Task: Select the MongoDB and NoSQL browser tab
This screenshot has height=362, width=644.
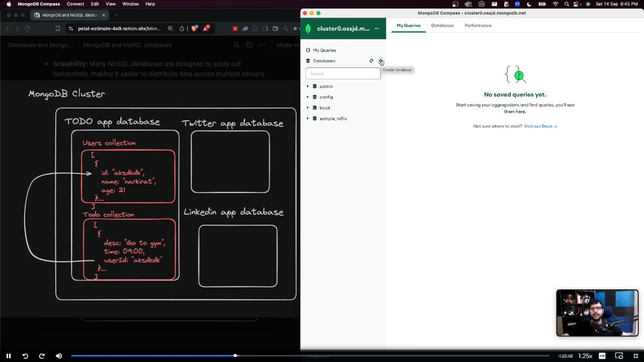Action: [70, 15]
